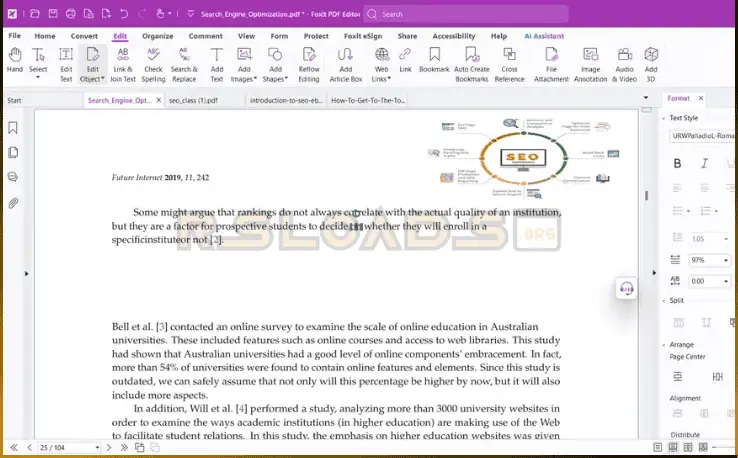The width and height of the screenshot is (738, 458).
Task: Click the Save icon in title bar
Action: (x=53, y=14)
